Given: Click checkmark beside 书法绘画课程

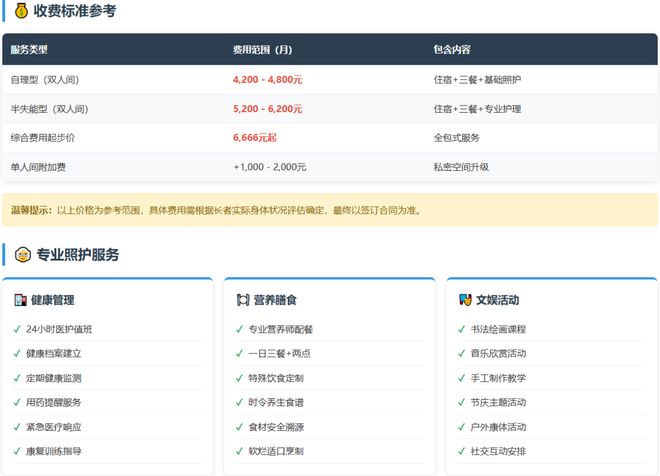Looking at the screenshot, I should pos(462,329).
